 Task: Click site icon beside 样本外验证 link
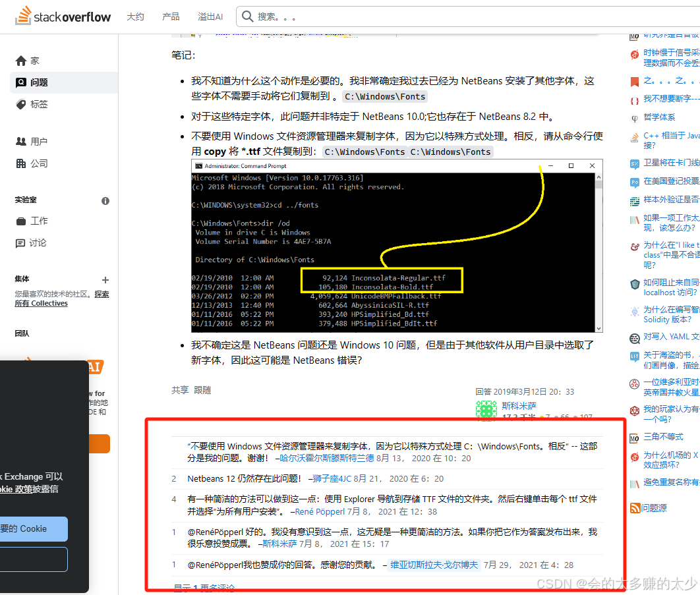click(x=634, y=202)
